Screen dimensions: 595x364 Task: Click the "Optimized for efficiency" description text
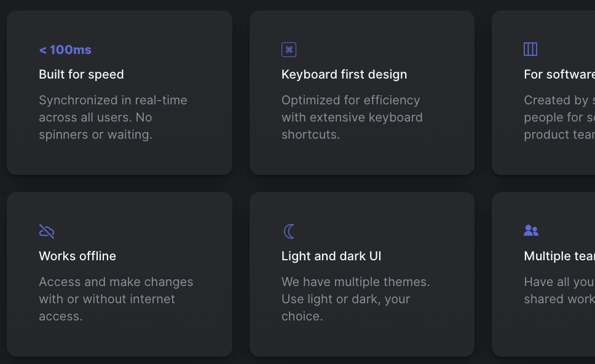click(x=351, y=100)
